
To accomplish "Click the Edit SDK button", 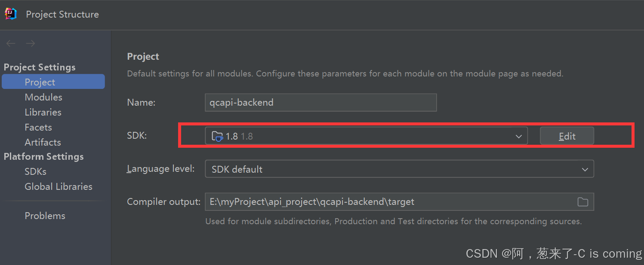I will click(x=567, y=136).
